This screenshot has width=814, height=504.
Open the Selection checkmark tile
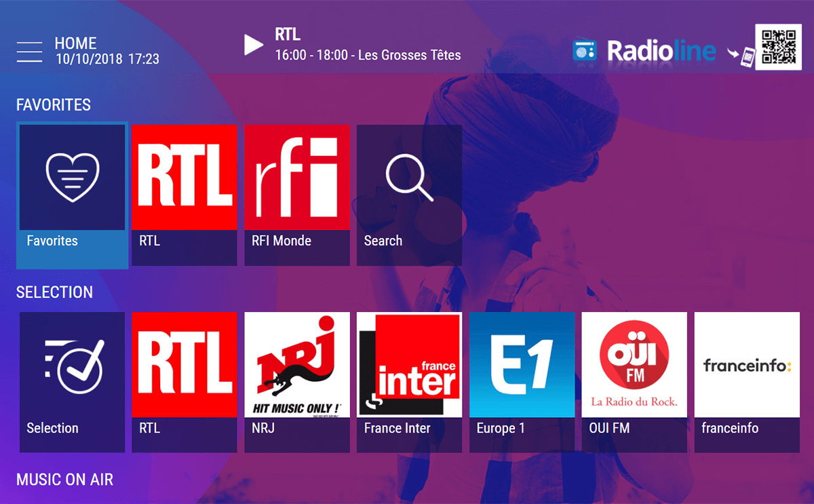72,364
